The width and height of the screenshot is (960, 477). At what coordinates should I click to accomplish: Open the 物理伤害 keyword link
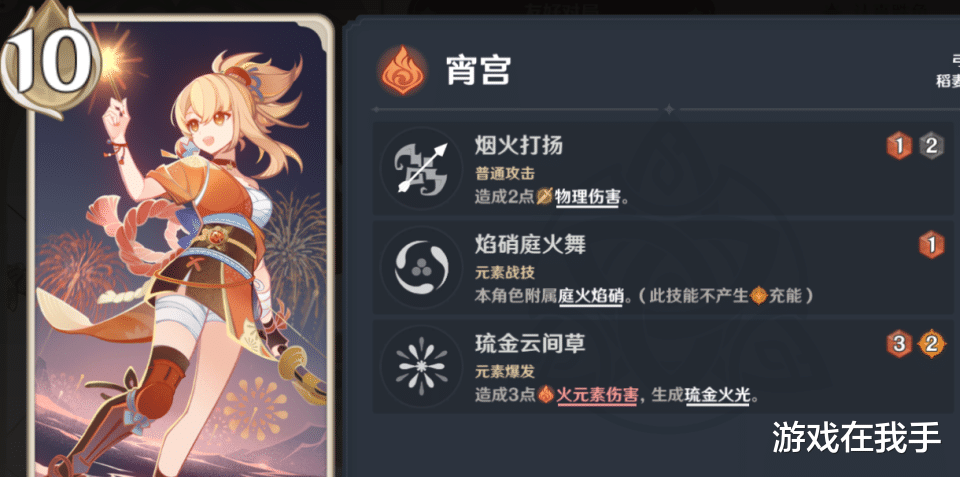(587, 197)
